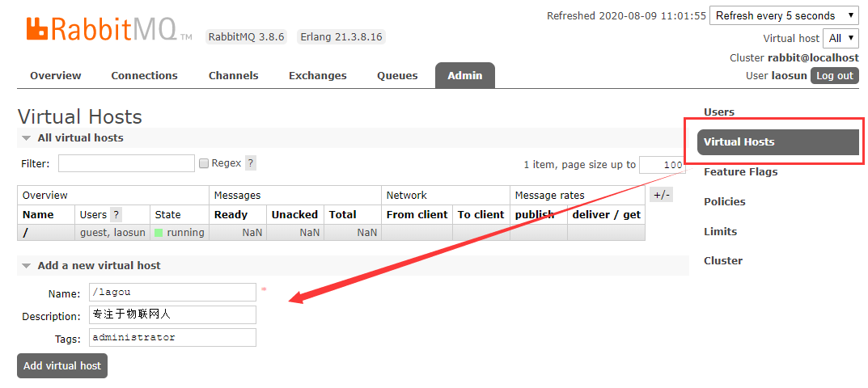This screenshot has width=868, height=388.
Task: Click the green running state indicator
Action: pyautogui.click(x=159, y=233)
